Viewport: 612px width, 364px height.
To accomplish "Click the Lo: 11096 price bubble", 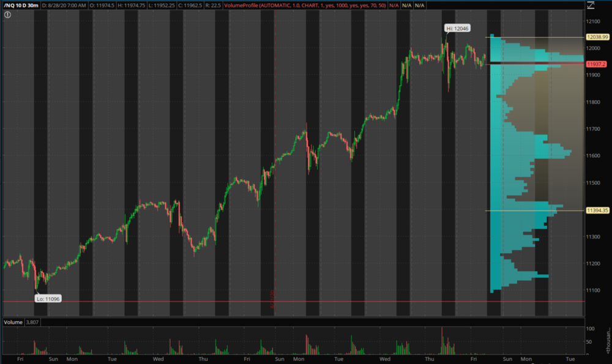I will (x=47, y=299).
